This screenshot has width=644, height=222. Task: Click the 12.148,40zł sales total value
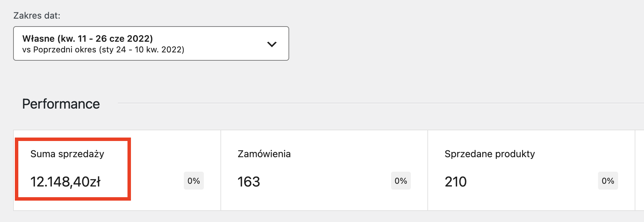65,182
